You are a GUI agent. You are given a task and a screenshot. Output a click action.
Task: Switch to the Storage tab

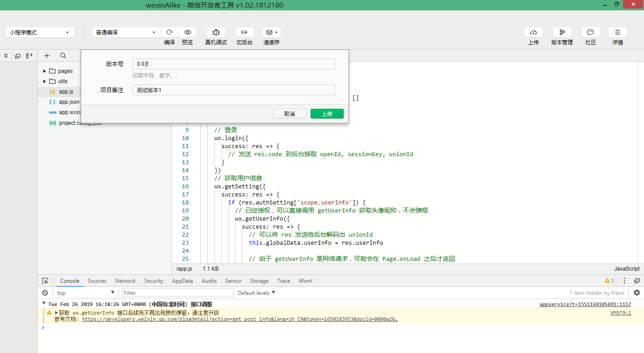[259, 281]
